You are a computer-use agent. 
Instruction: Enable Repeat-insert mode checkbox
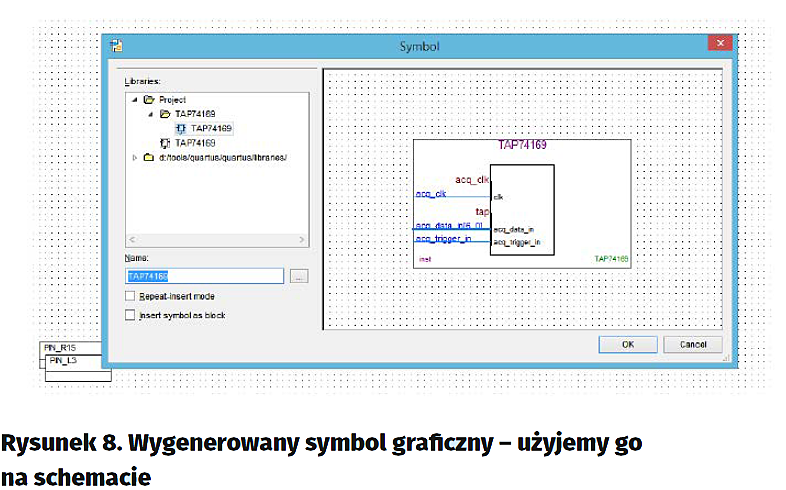click(130, 296)
